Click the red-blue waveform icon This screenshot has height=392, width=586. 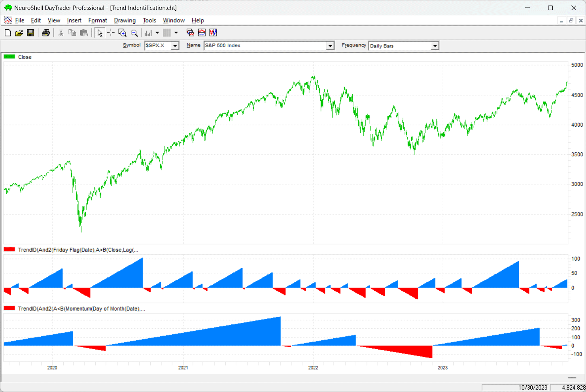213,33
